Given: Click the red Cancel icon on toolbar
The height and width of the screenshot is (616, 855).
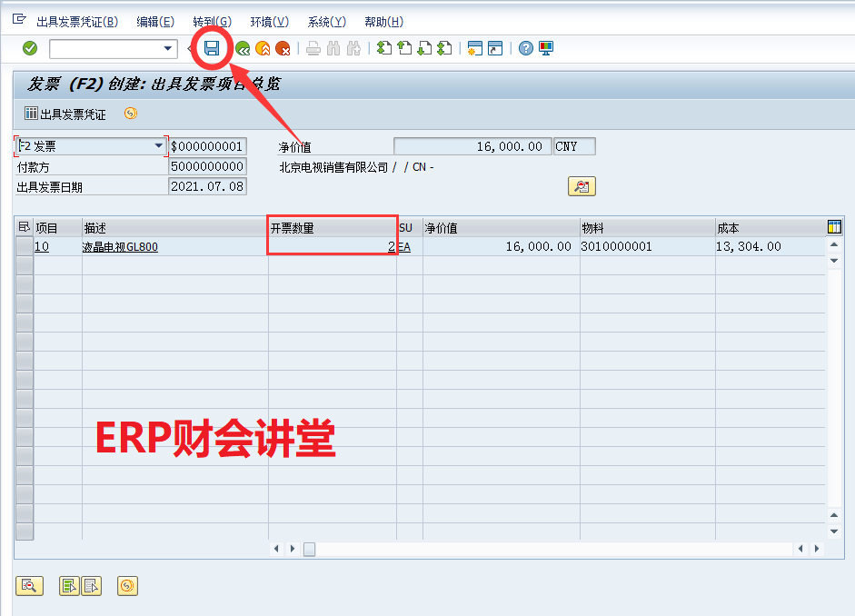Looking at the screenshot, I should tap(283, 47).
